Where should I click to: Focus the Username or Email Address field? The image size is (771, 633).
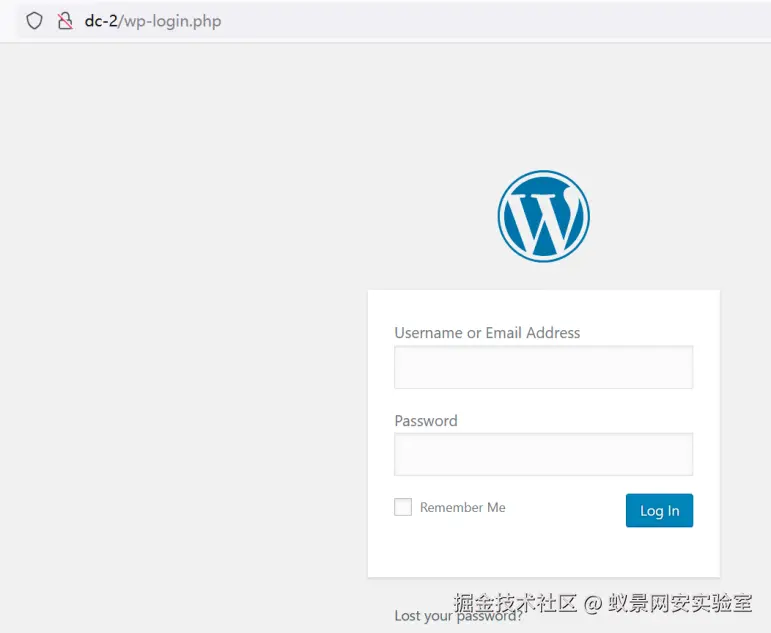click(543, 367)
